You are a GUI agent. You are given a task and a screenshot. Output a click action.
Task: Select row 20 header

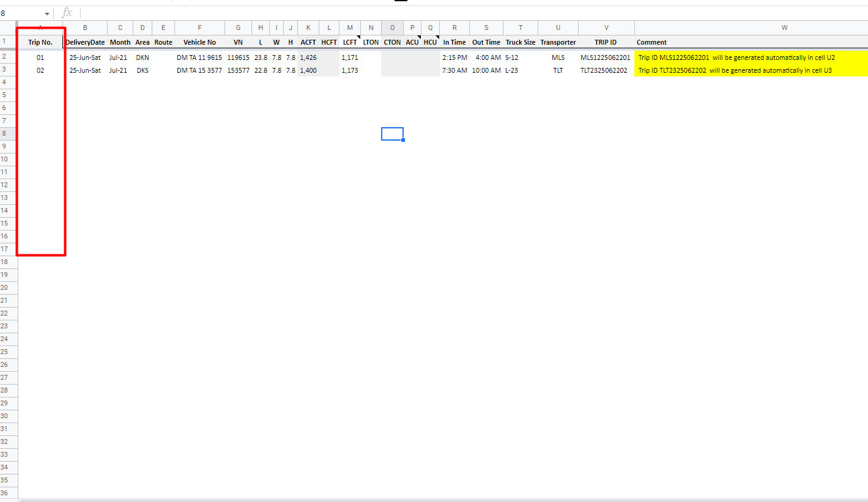point(9,287)
